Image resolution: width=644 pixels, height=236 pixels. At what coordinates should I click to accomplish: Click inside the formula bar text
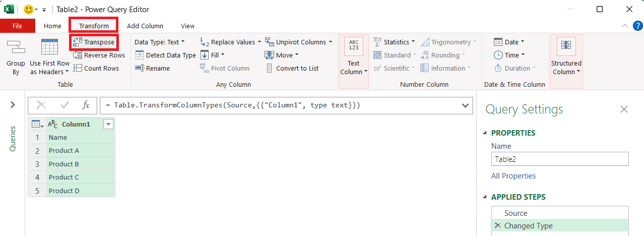(x=232, y=105)
